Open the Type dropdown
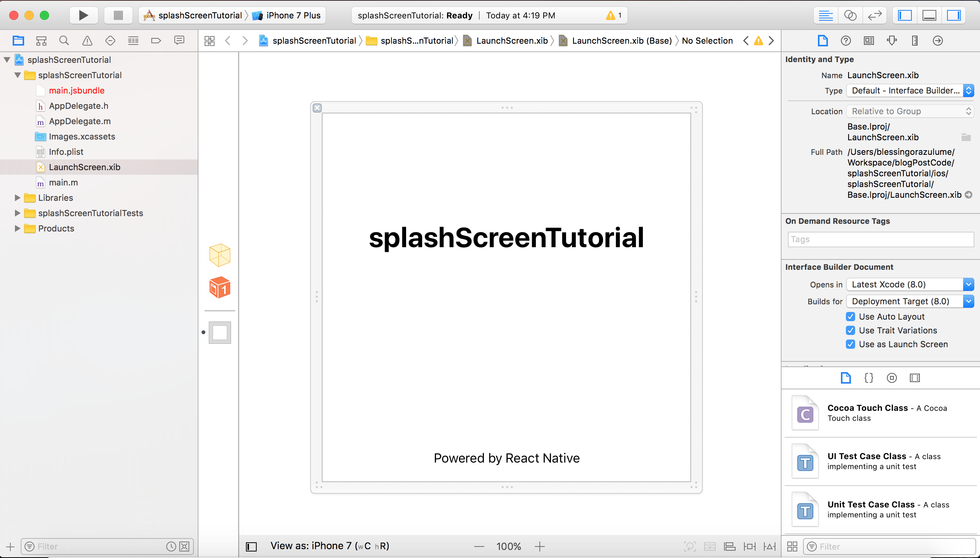 click(910, 90)
